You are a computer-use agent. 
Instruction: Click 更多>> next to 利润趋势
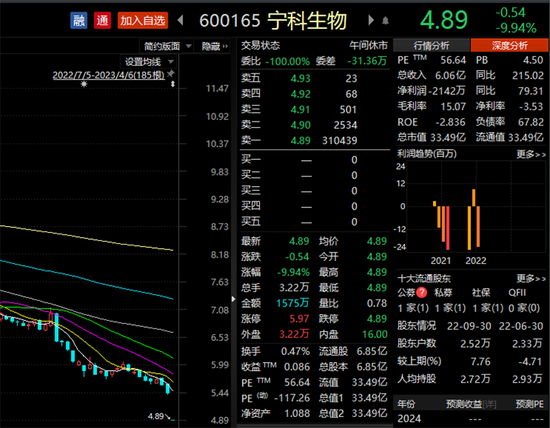pos(531,154)
